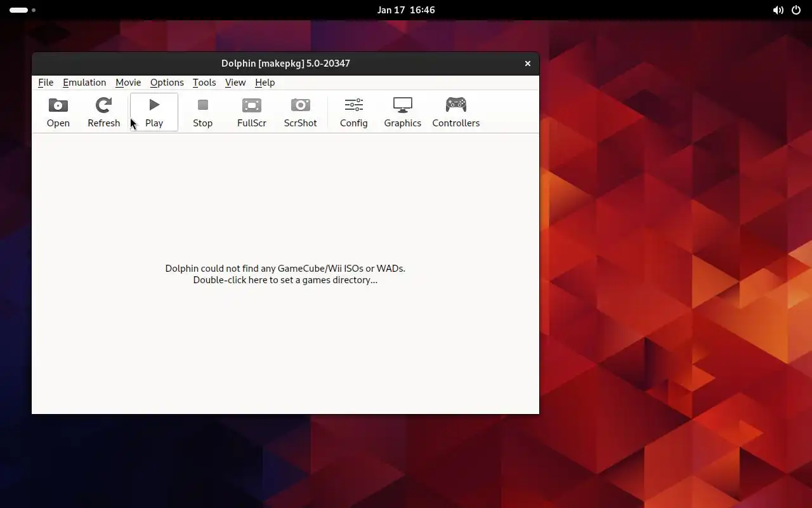Open the Movie menu
This screenshot has height=508, width=812.
click(128, 83)
